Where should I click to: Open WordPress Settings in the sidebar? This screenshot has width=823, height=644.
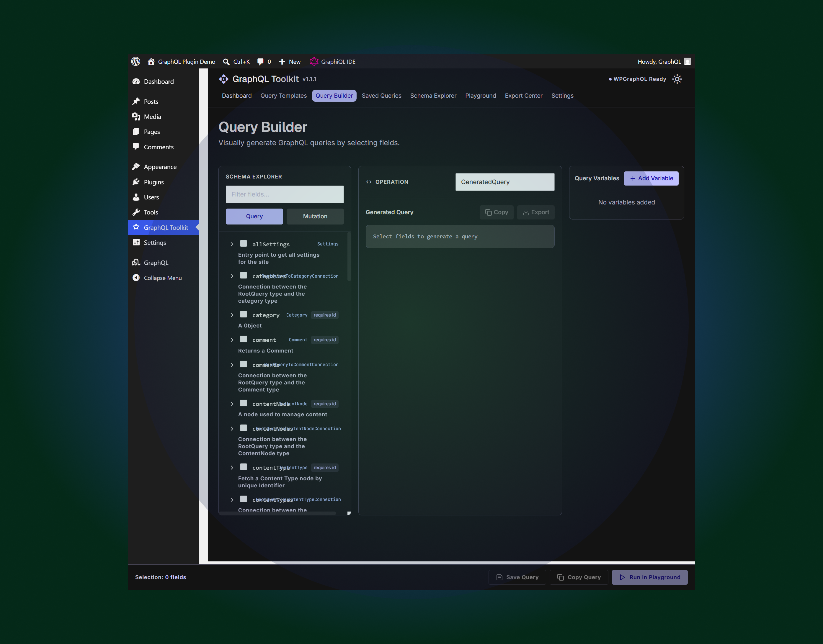(x=164, y=242)
